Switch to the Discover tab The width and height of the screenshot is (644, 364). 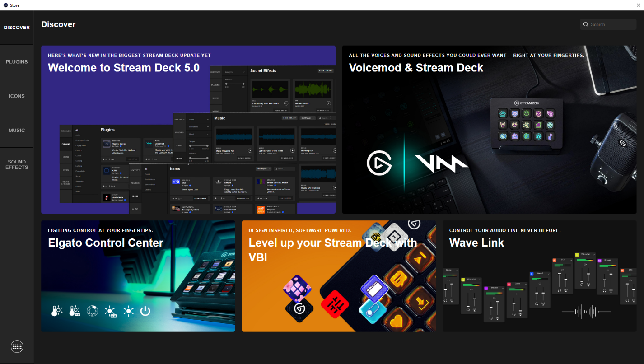pyautogui.click(x=17, y=28)
